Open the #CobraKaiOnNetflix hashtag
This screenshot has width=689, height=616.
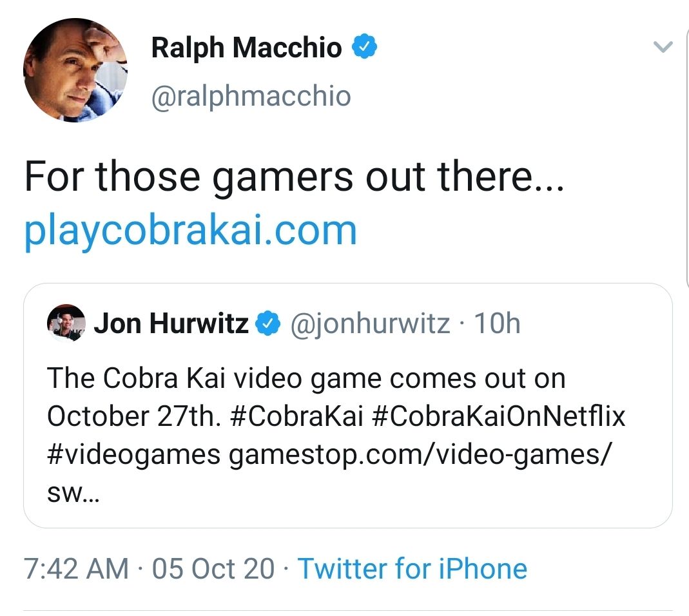point(499,416)
